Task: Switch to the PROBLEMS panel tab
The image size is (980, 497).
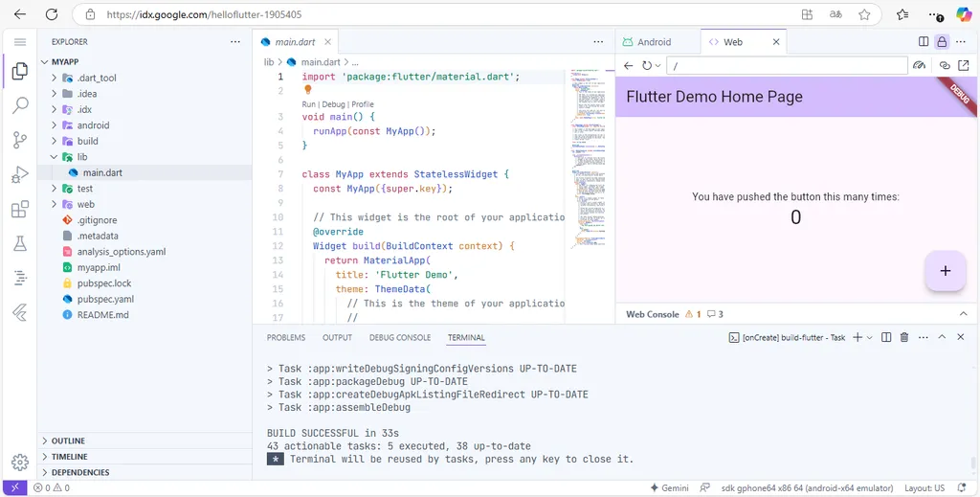Action: 286,337
